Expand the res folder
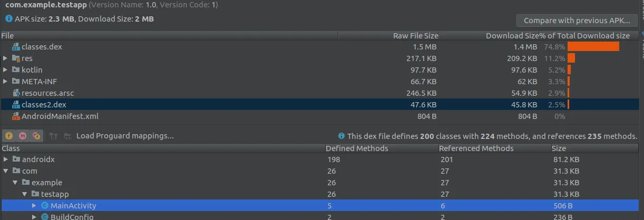The image size is (644, 220). point(5,58)
